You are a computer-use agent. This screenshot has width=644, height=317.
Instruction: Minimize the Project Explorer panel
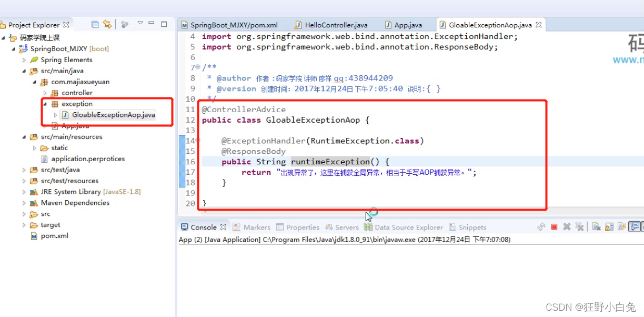click(152, 23)
